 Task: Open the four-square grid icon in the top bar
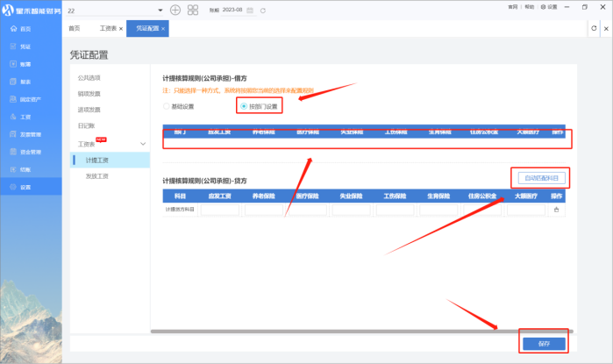[x=193, y=10]
